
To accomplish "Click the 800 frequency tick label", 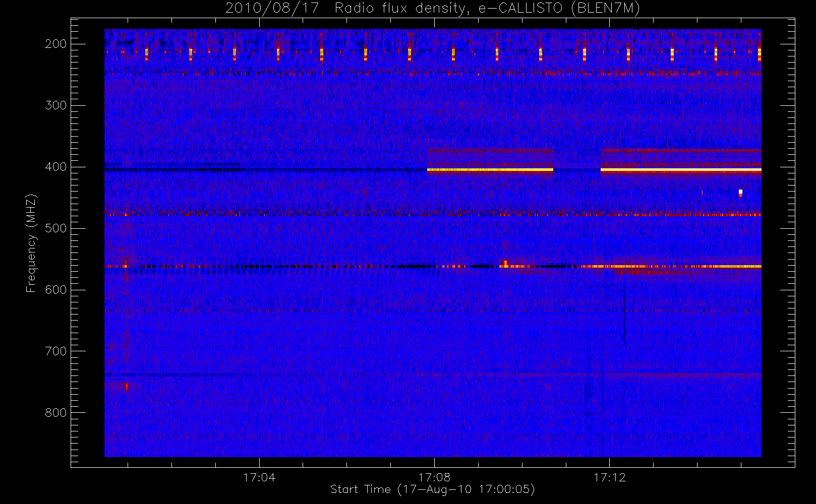I will (x=56, y=413).
